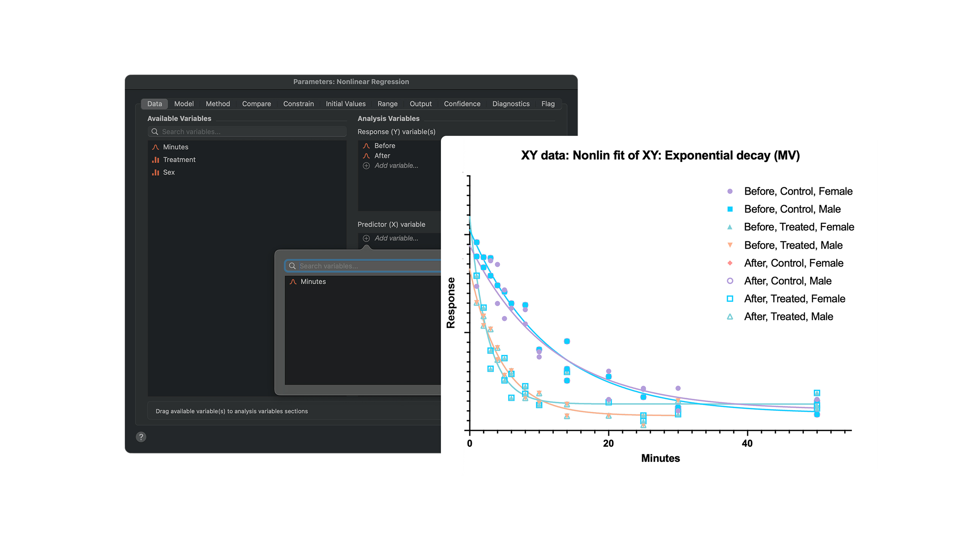The image size is (980, 551).
Task: Open the Constrain tab
Action: 298,104
